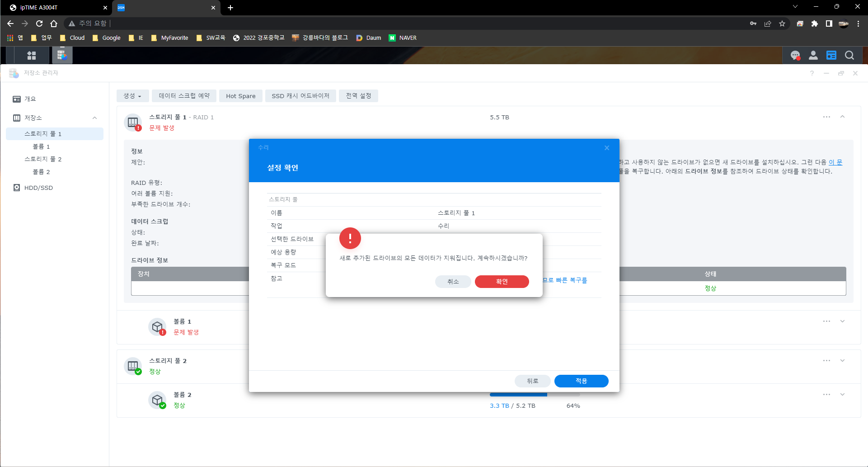Open DSM notifications chat icon
The height and width of the screenshot is (467, 868).
coord(795,55)
